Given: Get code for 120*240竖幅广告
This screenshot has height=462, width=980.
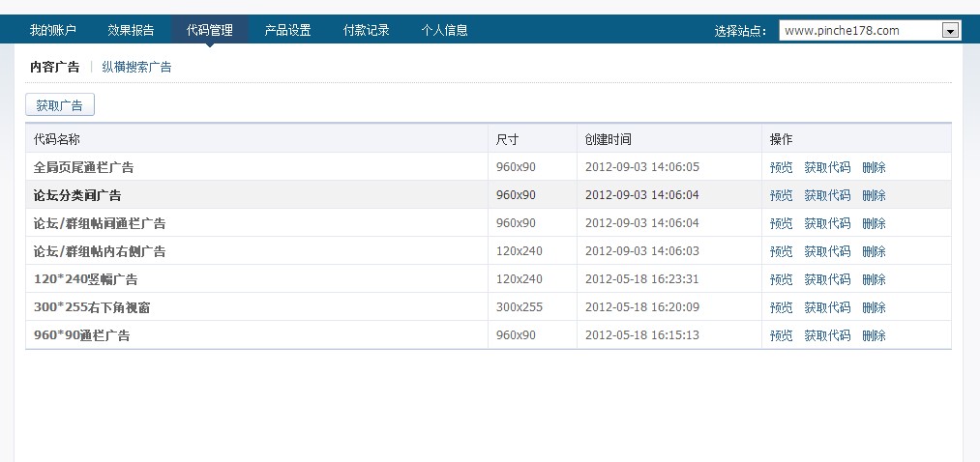Looking at the screenshot, I should (827, 279).
